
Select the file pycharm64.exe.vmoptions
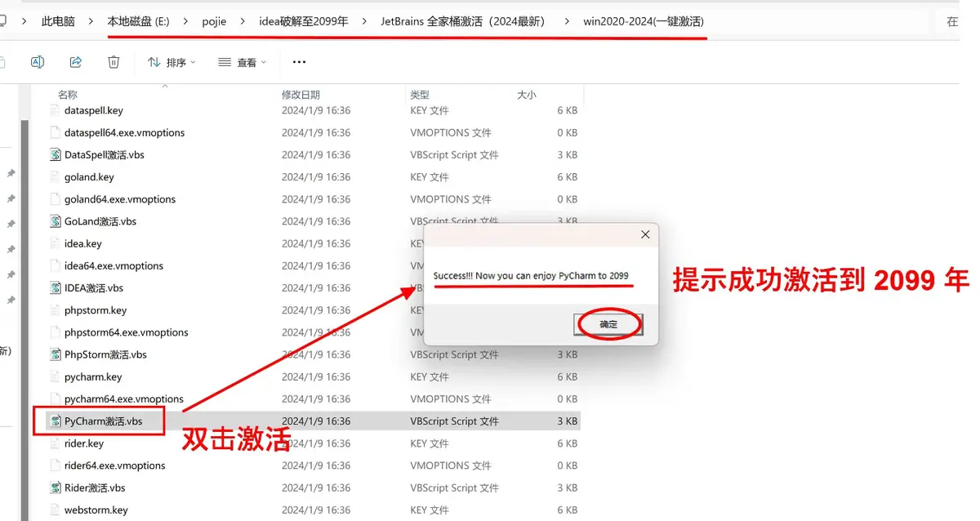click(x=124, y=399)
